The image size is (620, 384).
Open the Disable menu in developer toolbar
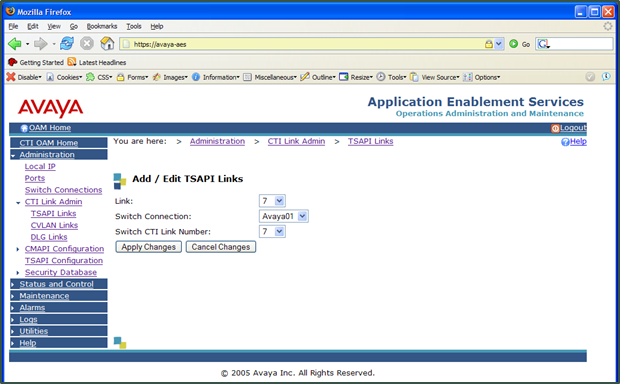(24, 77)
